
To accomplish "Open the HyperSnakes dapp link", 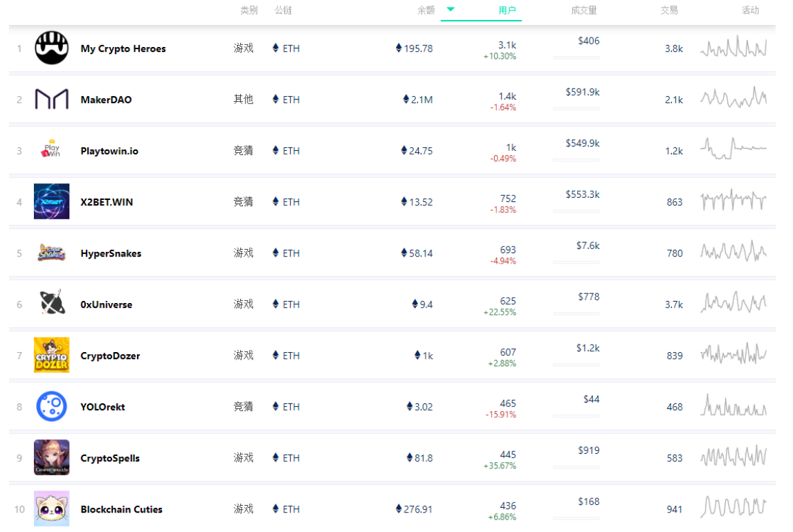I will [111, 253].
